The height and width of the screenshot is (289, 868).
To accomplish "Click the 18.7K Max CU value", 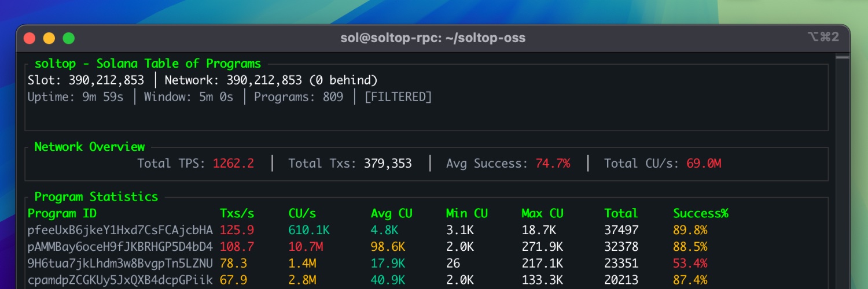I will (539, 230).
